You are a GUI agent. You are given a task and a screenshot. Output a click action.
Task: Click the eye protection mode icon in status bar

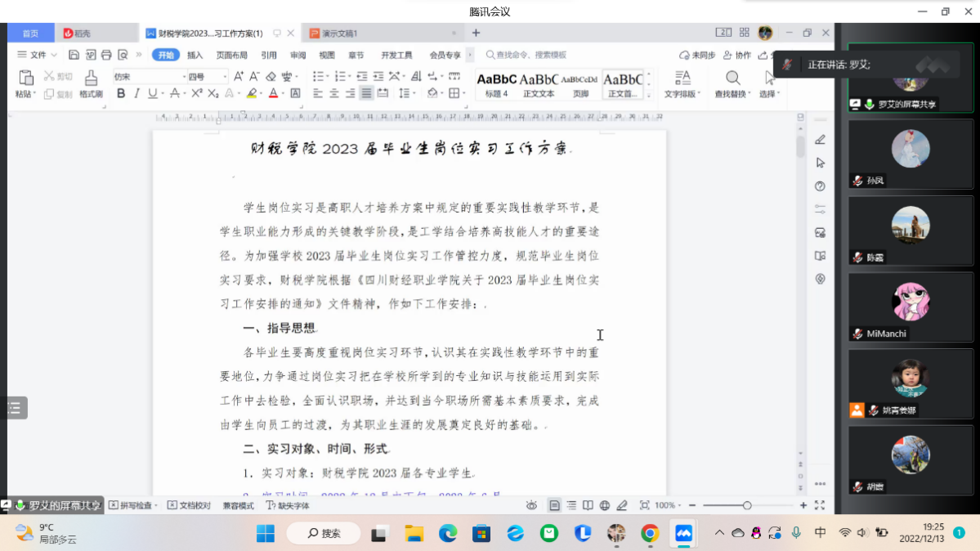(x=532, y=505)
